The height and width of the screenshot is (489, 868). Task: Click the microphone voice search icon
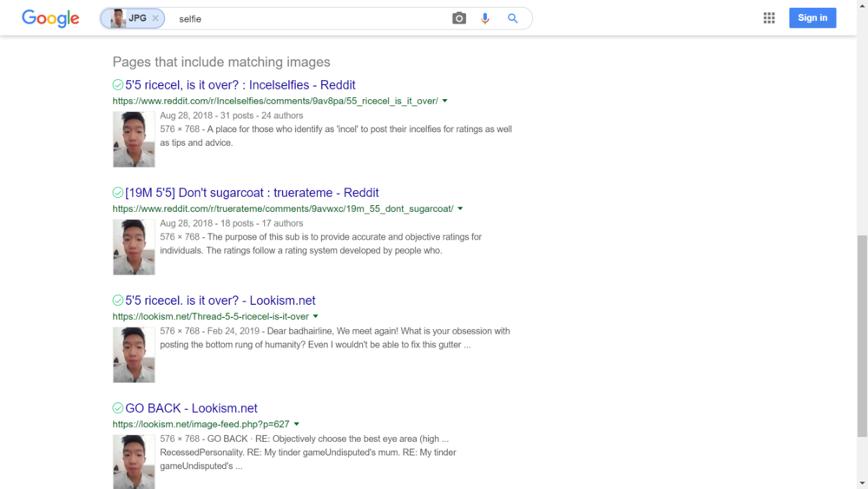[x=485, y=18]
